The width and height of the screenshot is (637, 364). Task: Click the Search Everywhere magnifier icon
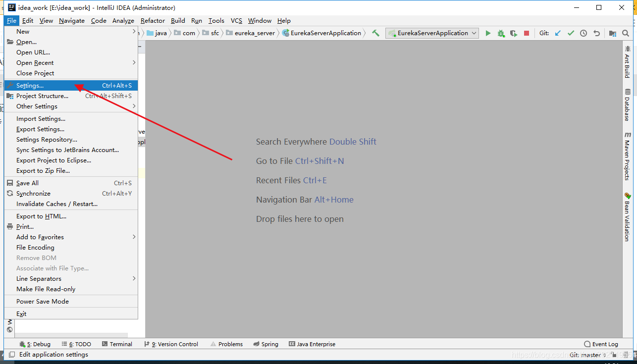pos(626,33)
